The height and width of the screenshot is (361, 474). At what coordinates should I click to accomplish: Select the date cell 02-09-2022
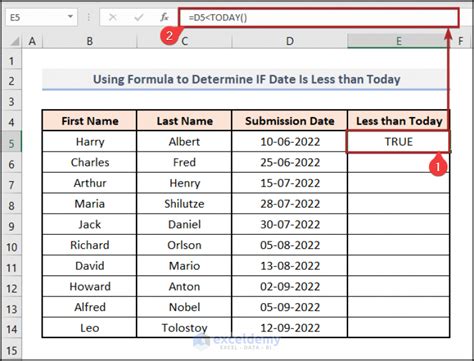click(x=290, y=286)
